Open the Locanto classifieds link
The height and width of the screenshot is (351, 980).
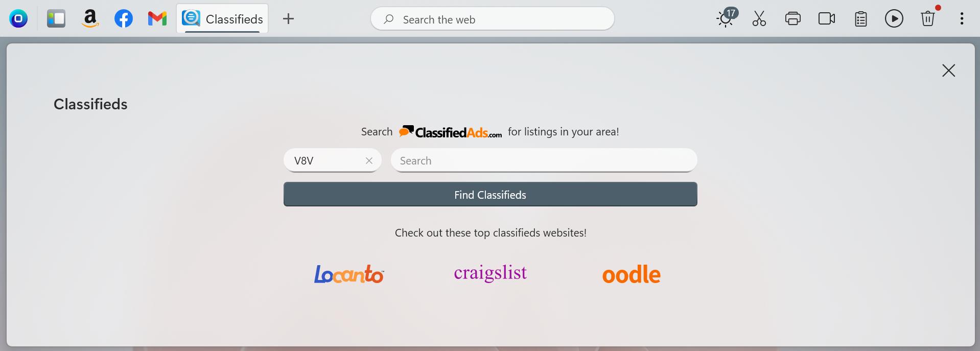click(349, 274)
